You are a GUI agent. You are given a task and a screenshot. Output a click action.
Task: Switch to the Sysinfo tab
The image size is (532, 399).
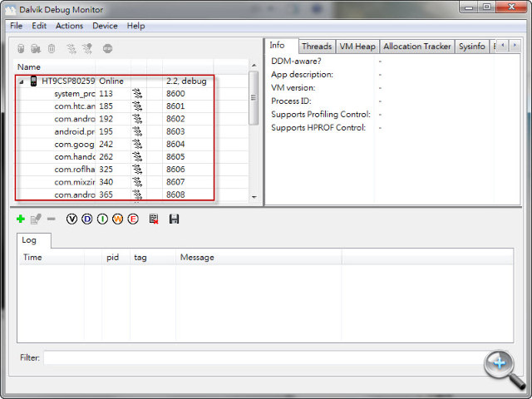pyautogui.click(x=471, y=47)
